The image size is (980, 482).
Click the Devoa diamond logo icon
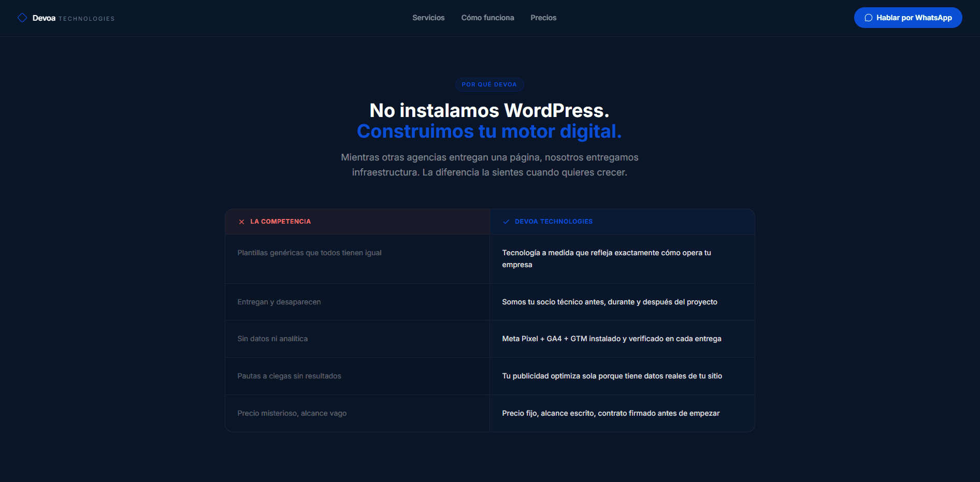[x=22, y=18]
